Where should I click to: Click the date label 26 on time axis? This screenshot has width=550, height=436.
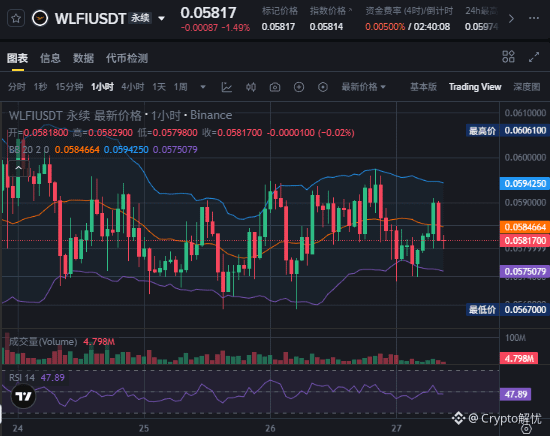coord(270,428)
